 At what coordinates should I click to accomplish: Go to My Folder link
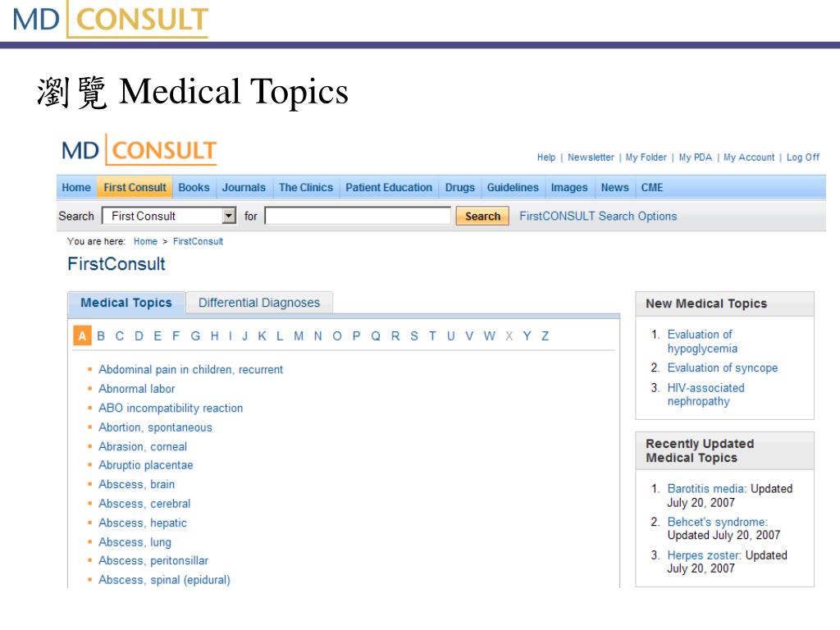[646, 157]
